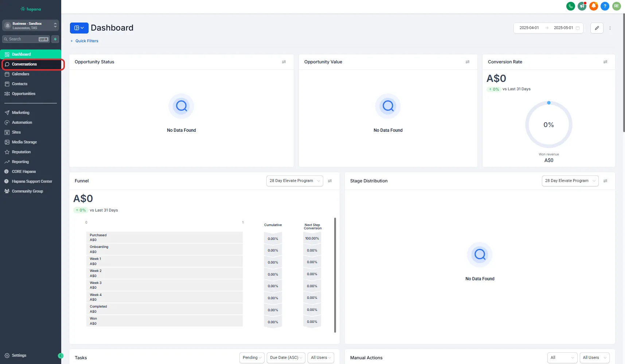Image resolution: width=625 pixels, height=364 pixels.
Task: Click the green phone dialer icon
Action: 570,6
